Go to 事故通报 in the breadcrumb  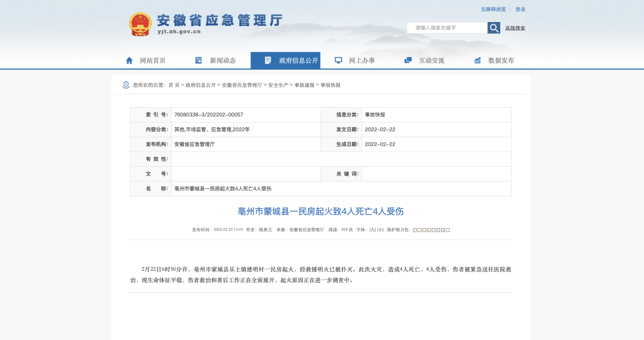coord(304,85)
